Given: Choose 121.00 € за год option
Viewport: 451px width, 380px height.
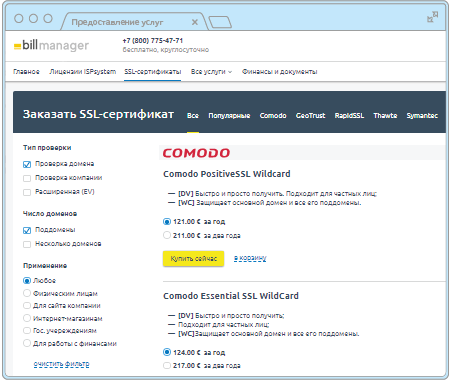Looking at the screenshot, I should point(167,222).
